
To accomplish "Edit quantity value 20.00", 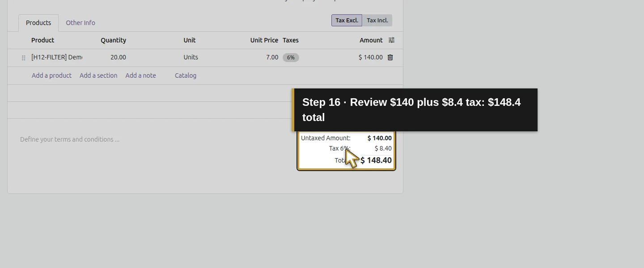I will coord(118,57).
